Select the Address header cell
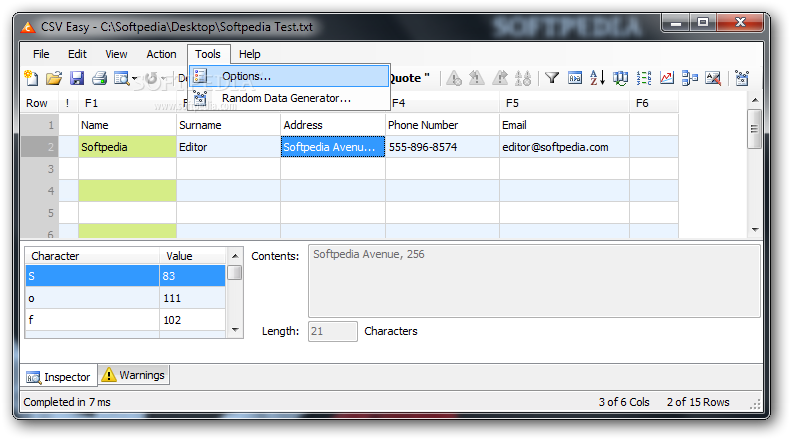Viewport: 791px width, 440px height. click(x=333, y=125)
